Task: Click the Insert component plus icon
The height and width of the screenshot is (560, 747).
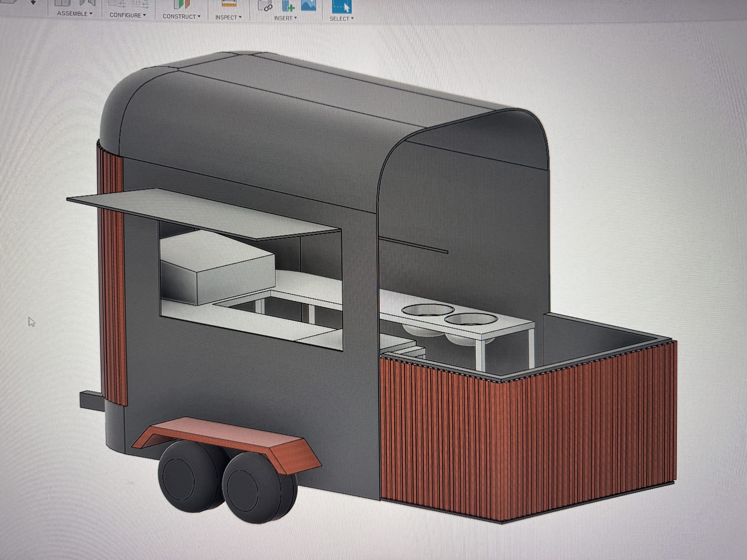Action: pyautogui.click(x=288, y=5)
